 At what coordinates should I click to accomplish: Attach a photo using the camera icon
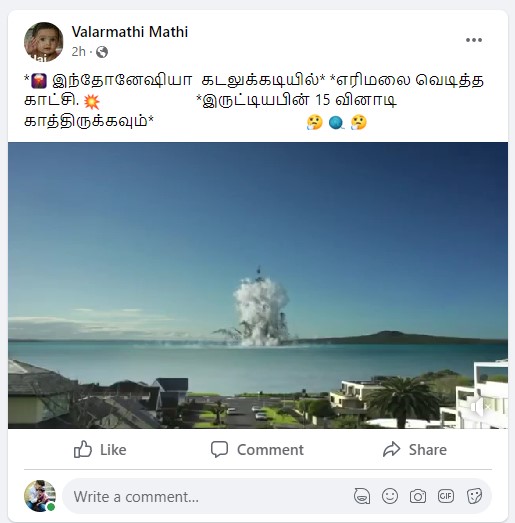click(x=418, y=496)
